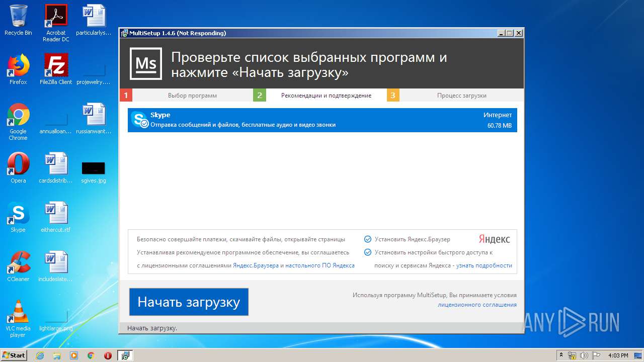
Task: Click the volume icon in system tray
Action: tap(584, 355)
